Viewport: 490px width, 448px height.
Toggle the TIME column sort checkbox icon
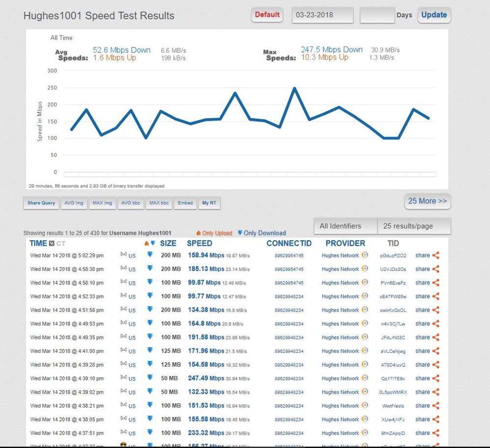(x=52, y=244)
